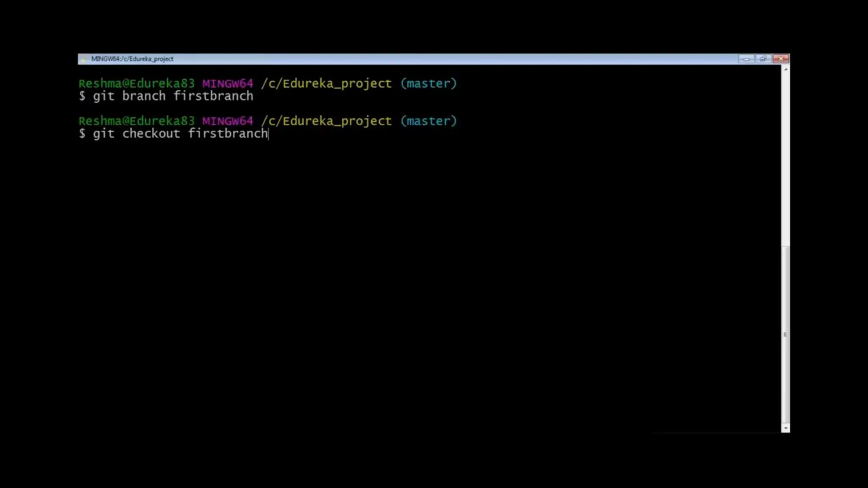Close the MINGW64 terminal window
Viewport: 868px width, 488px height.
(780, 59)
